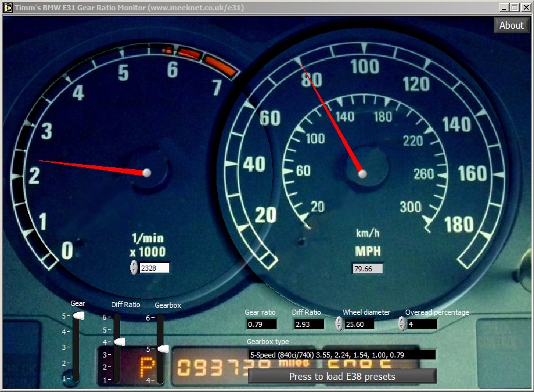Click the 1/min x 1000 tachometer label
This screenshot has height=392, width=534.
point(148,245)
